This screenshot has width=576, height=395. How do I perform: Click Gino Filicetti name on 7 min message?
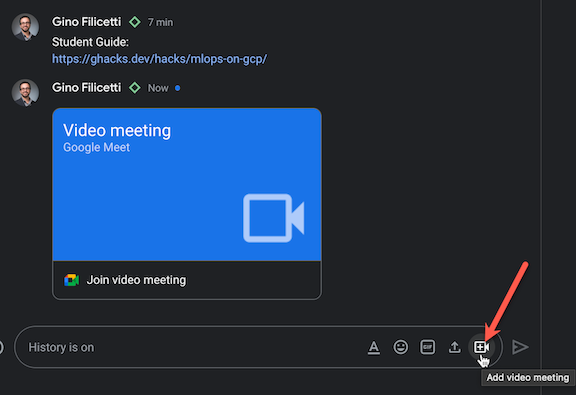click(x=86, y=22)
